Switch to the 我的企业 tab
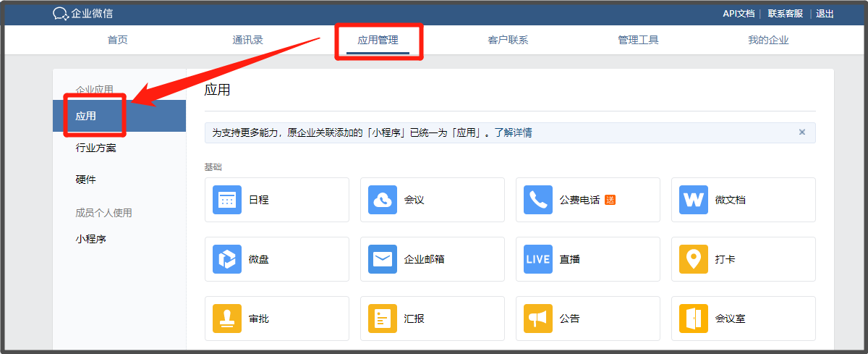Screen dimensions: 868x354 click(769, 40)
